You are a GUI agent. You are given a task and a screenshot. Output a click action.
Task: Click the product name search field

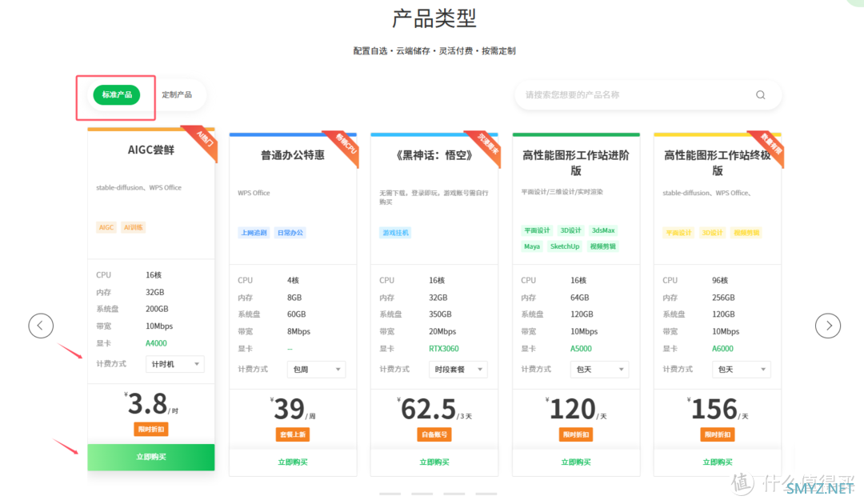632,94
